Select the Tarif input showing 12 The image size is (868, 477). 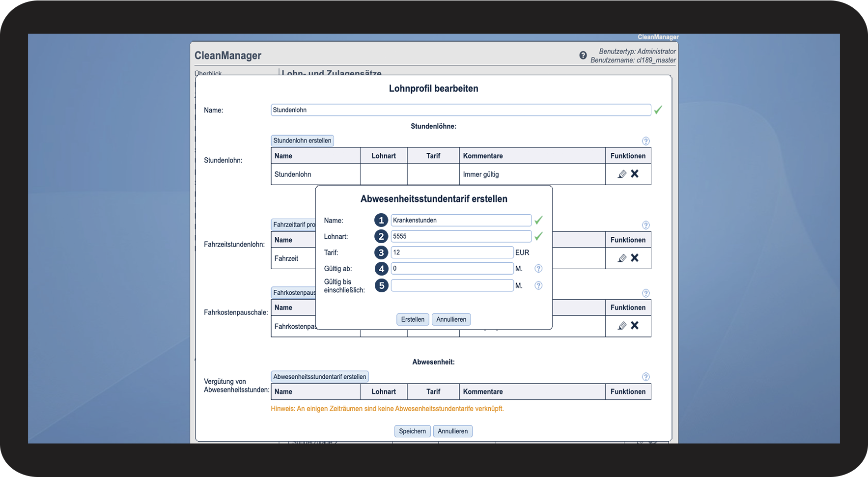[452, 253]
